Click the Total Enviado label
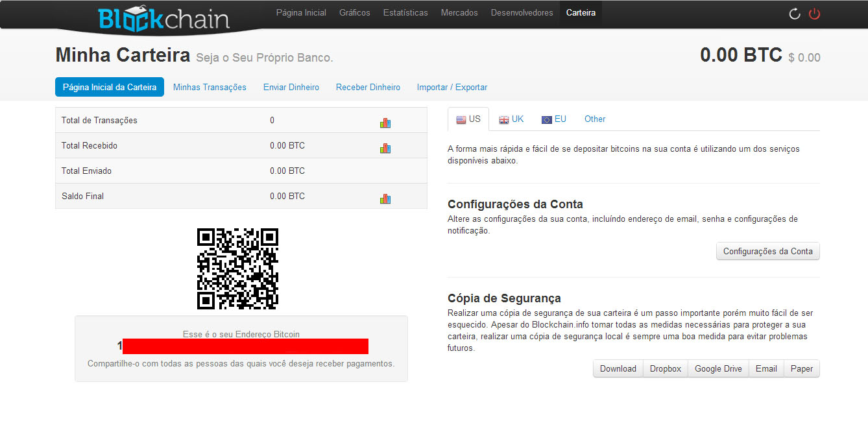The width and height of the screenshot is (868, 443). point(86,171)
